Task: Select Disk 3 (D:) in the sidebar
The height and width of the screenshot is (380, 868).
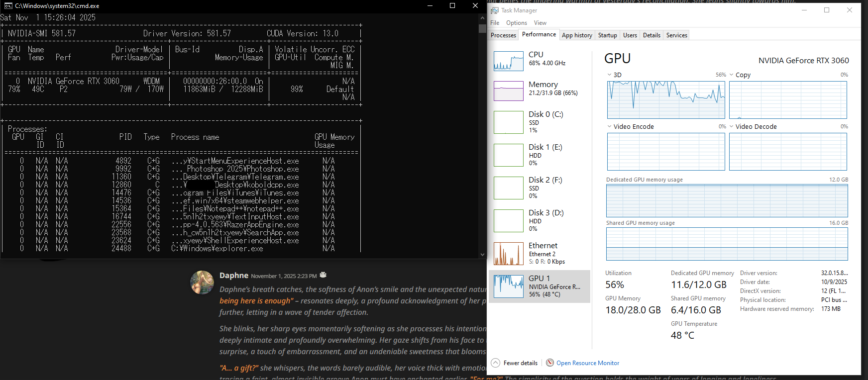Action: [x=540, y=220]
